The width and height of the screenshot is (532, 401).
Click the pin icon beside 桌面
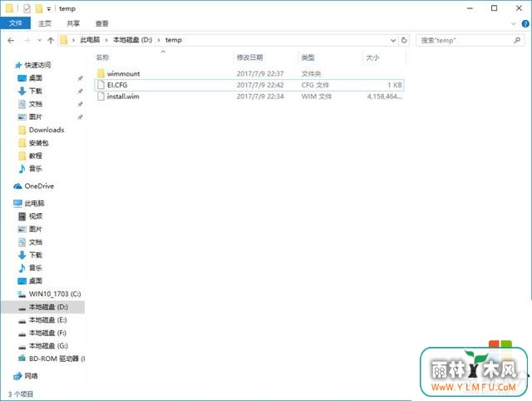tap(80, 78)
